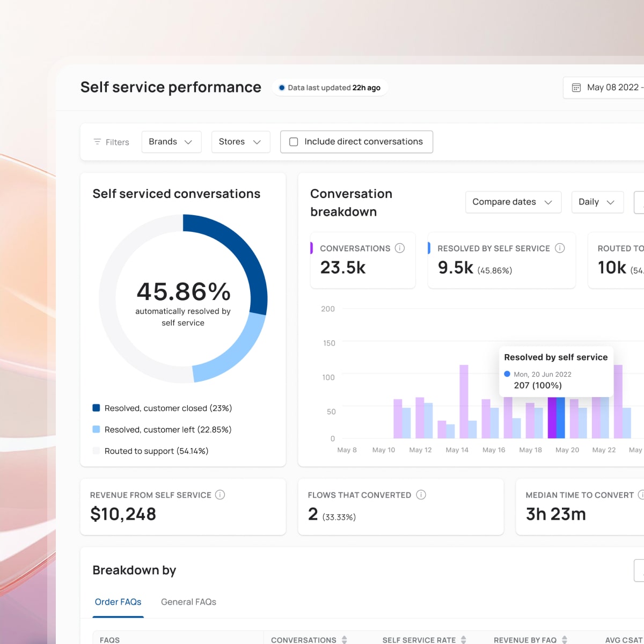644x644 pixels.
Task: Click the highlighted May 20 purple bar
Action: point(552,418)
